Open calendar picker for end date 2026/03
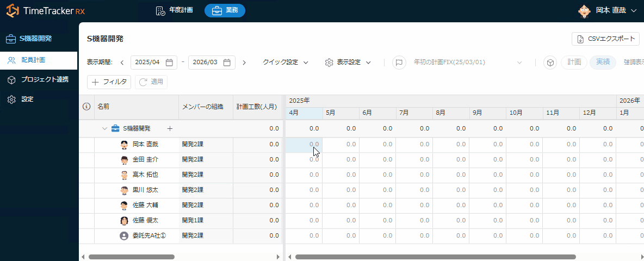The height and width of the screenshot is (261, 644). tap(227, 63)
